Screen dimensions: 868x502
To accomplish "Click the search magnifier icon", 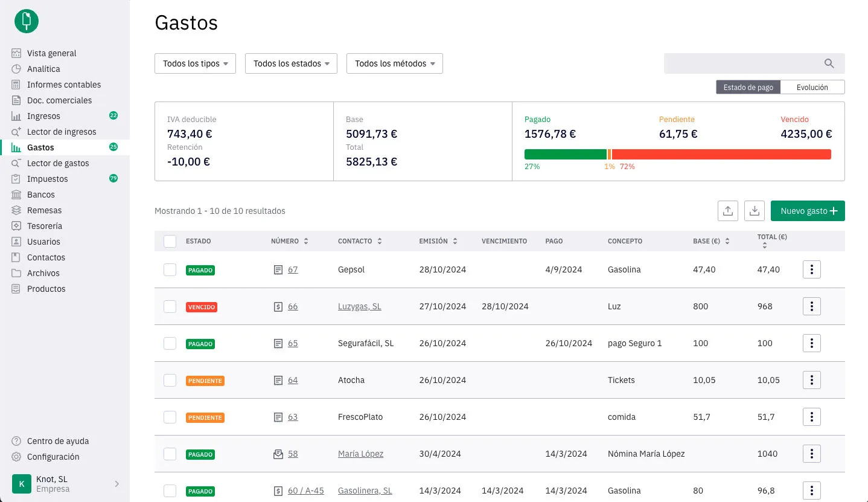I will [829, 63].
